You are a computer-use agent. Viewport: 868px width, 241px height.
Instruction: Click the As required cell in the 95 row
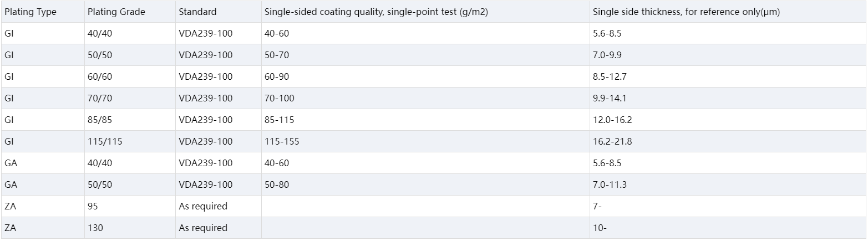click(x=203, y=206)
